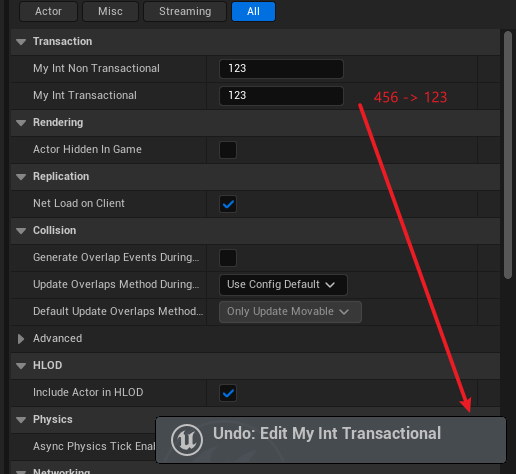
Task: Focus My Int Transactional value field
Action: pos(281,96)
